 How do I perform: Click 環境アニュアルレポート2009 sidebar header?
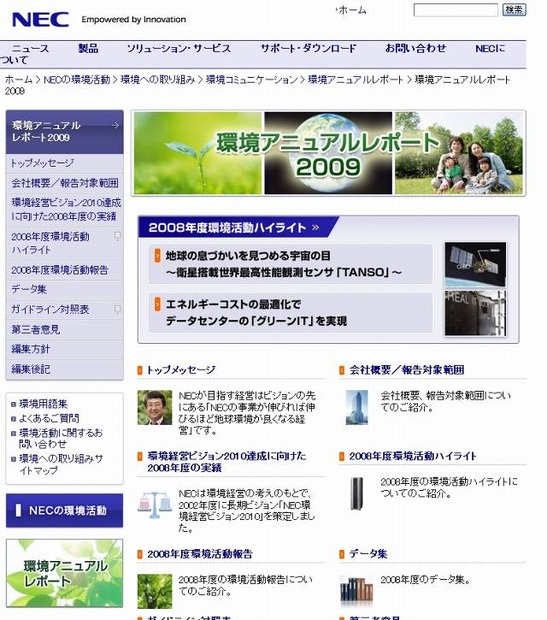point(64,132)
